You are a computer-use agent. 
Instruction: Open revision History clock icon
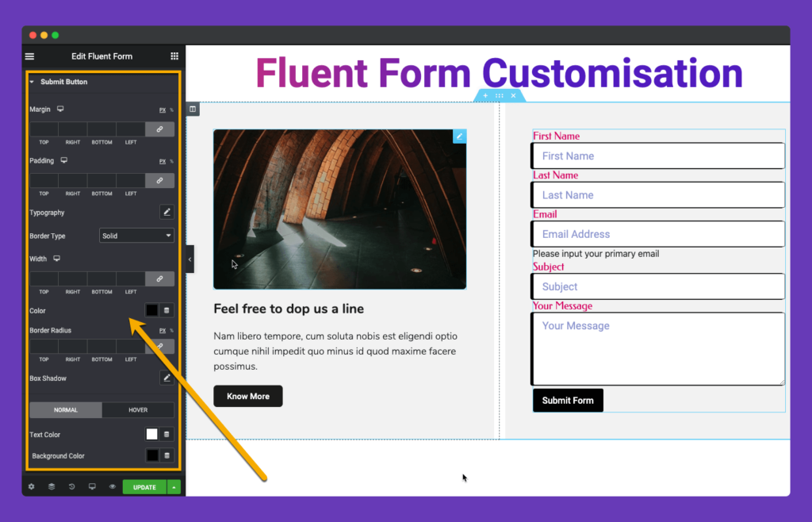click(72, 486)
